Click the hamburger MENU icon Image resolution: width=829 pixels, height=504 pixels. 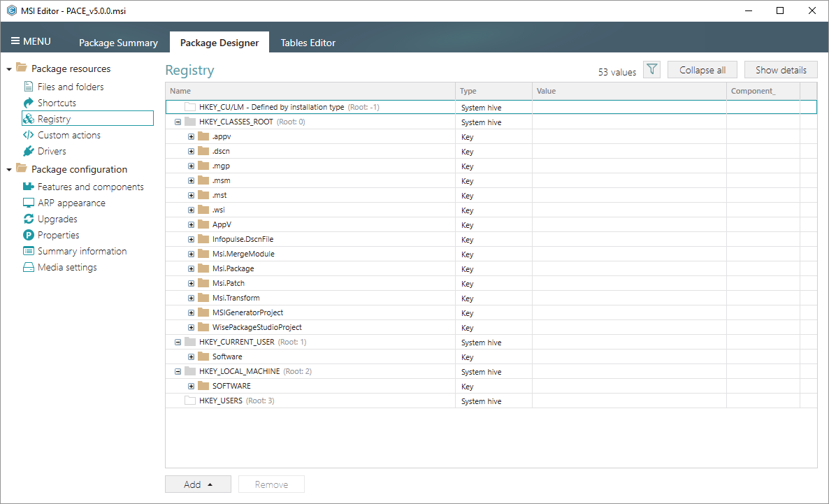pyautogui.click(x=15, y=41)
